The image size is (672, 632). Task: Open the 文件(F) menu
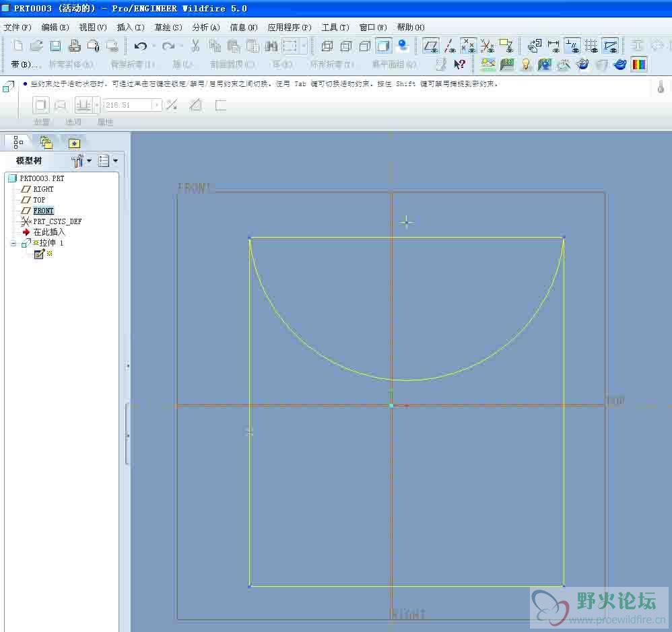click(x=18, y=28)
